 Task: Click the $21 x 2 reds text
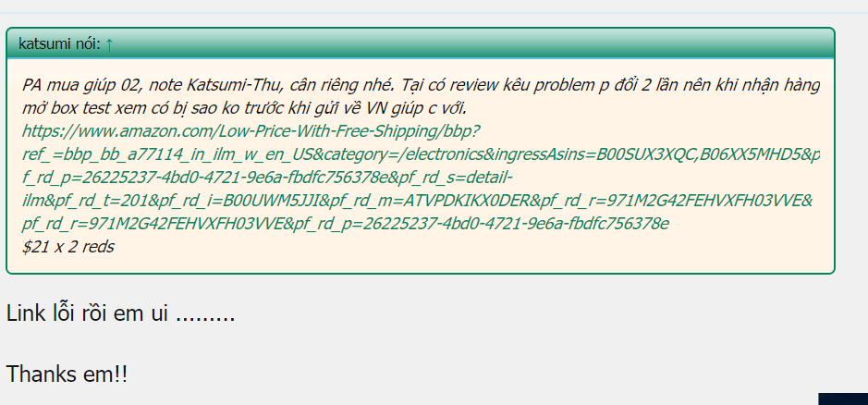tap(68, 247)
